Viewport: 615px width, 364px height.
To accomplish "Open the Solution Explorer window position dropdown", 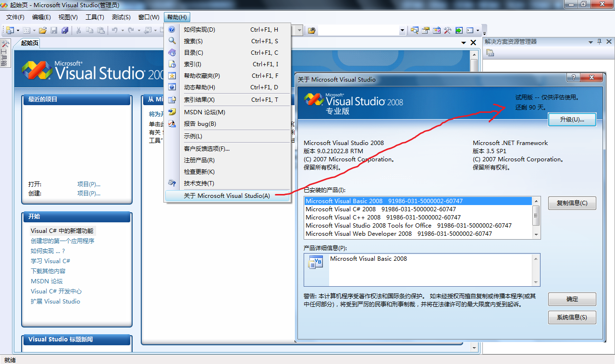I will click(x=590, y=42).
